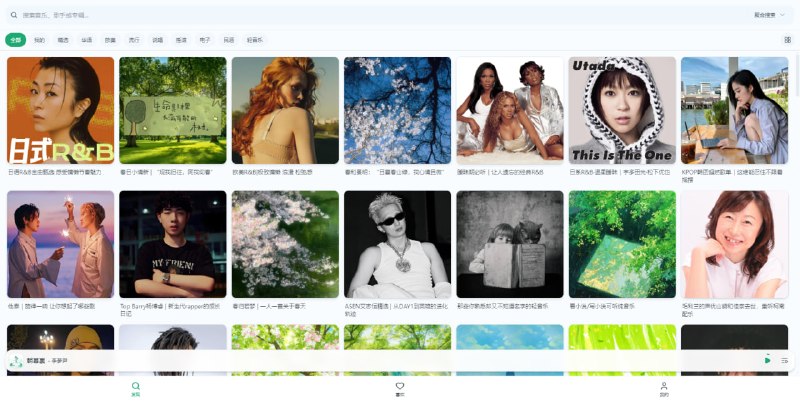The image size is (800, 403).
Task: Open the play queue list icon
Action: click(x=784, y=361)
